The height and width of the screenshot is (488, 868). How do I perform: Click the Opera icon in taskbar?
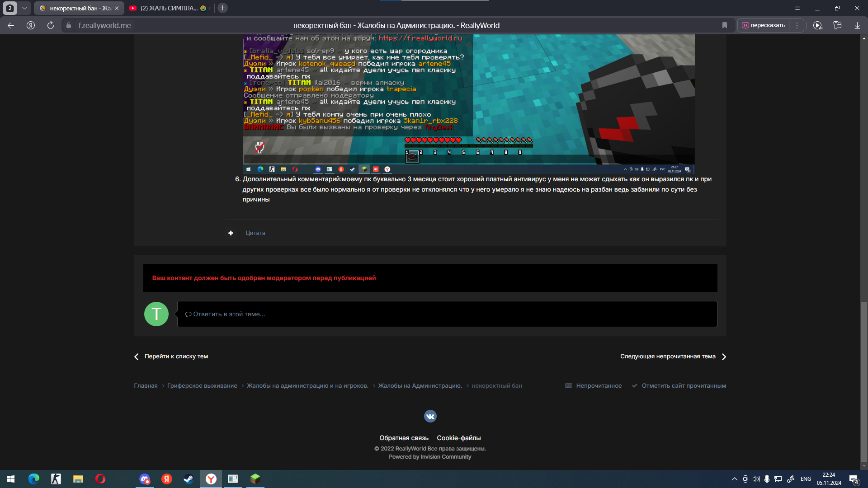coord(100,479)
